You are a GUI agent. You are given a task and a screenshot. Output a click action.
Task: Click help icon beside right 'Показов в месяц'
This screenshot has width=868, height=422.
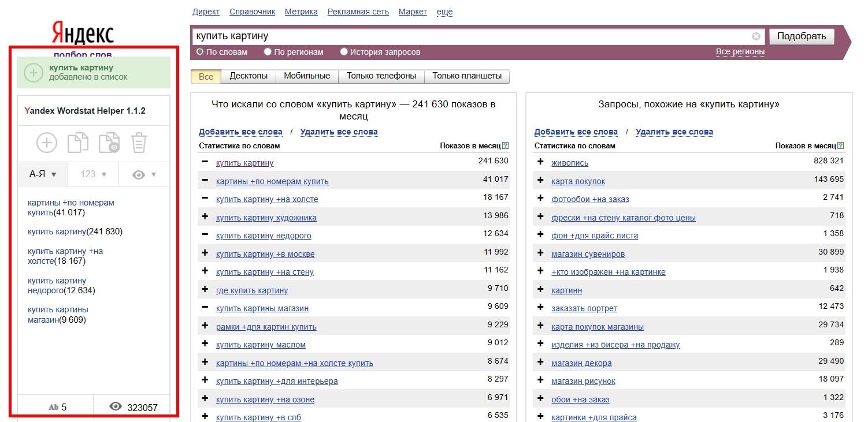point(841,146)
